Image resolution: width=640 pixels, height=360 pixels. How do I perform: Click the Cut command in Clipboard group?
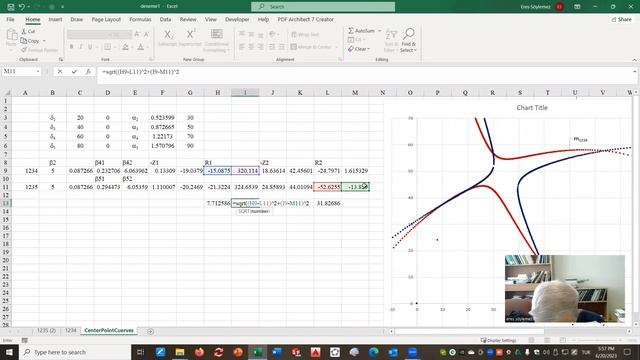click(x=28, y=31)
